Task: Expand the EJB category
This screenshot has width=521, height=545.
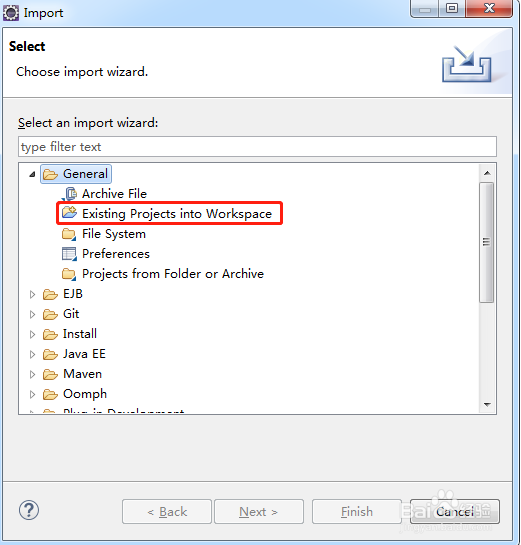Action: tap(32, 294)
